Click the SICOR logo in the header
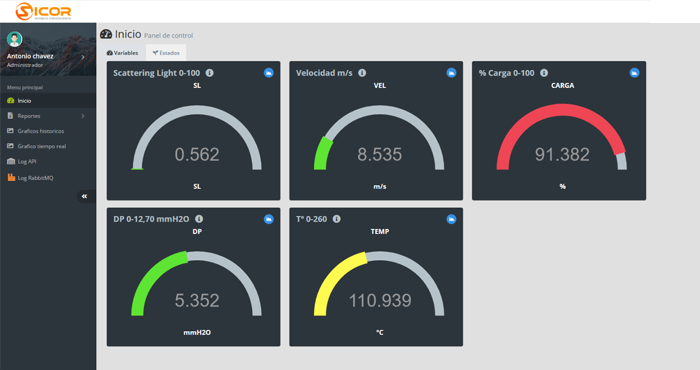 43,11
